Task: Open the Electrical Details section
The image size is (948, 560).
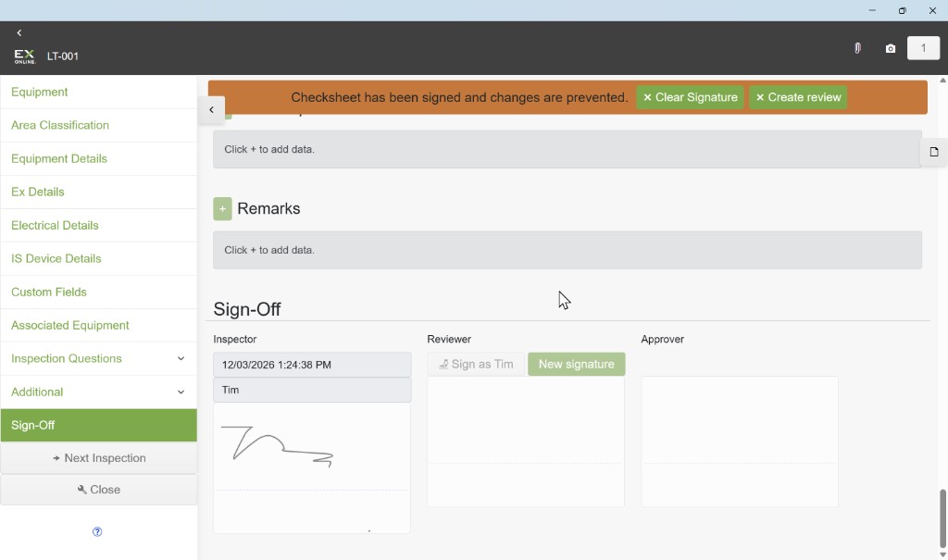Action: coord(98,225)
